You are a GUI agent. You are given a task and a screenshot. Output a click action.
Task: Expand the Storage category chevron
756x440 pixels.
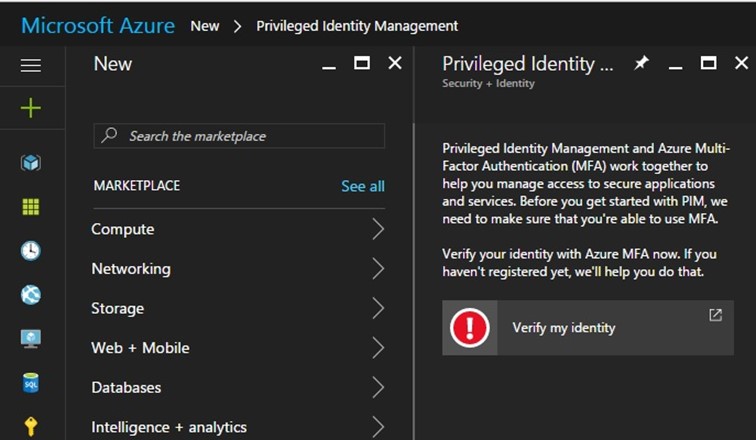click(378, 308)
